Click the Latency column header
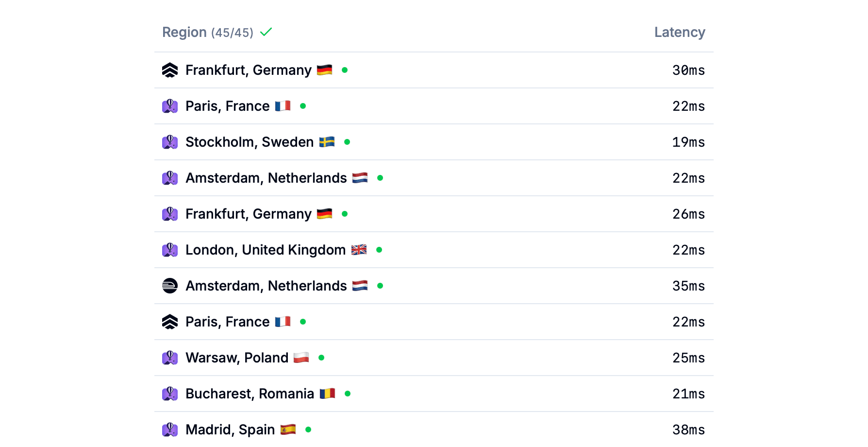This screenshot has height=447, width=868. pos(679,32)
